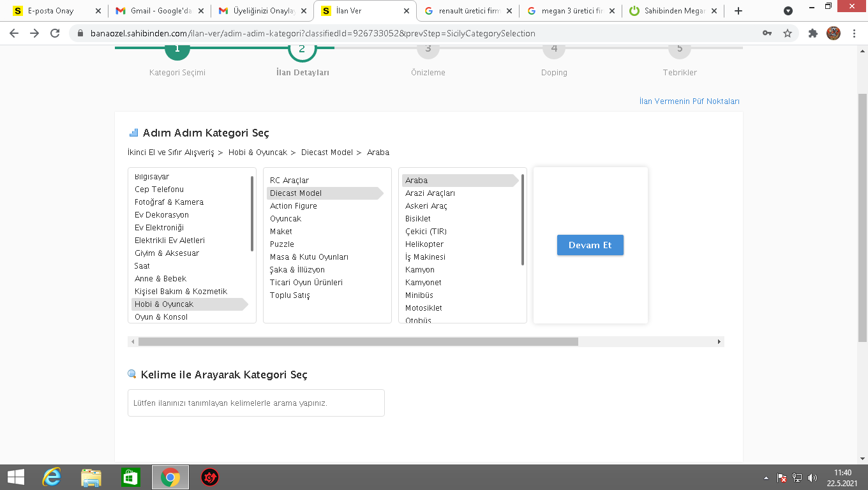The image size is (868, 490).
Task: Open the saved passwords key icon
Action: pos(767,33)
